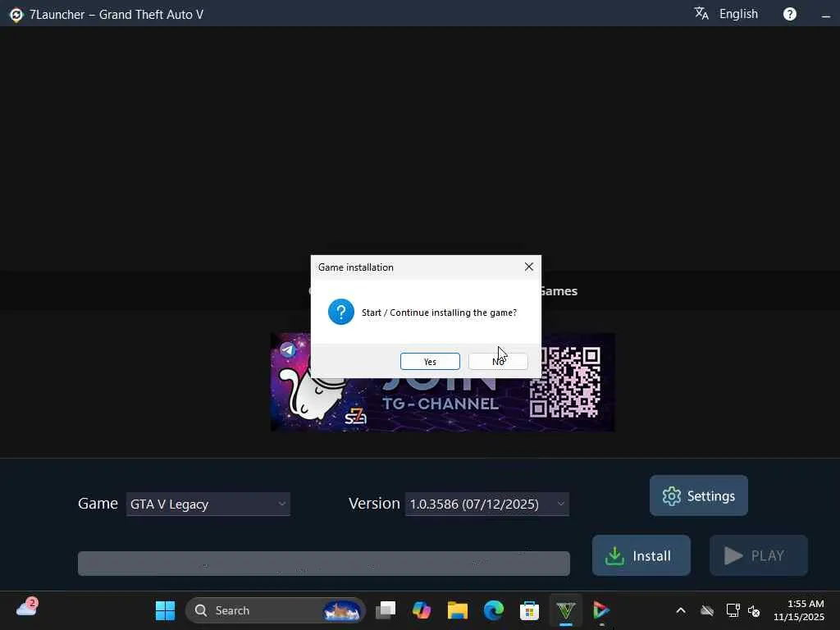Screen dimensions: 840x630
Task: Click the cloud sync tray icon
Action: pyautogui.click(x=707, y=610)
